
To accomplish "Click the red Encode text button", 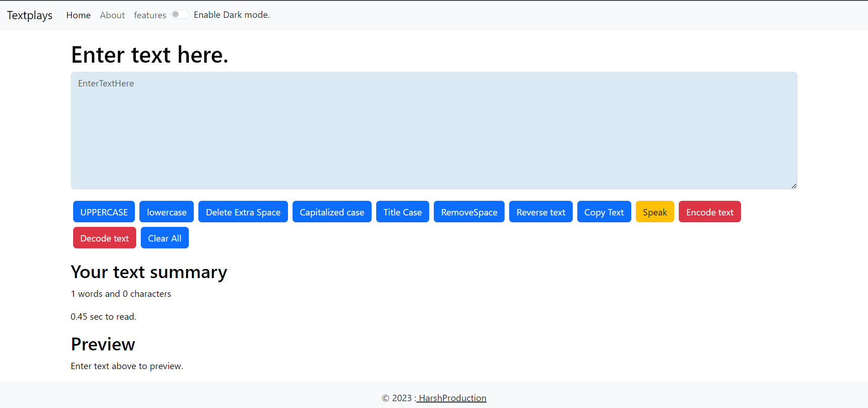I will [x=709, y=212].
